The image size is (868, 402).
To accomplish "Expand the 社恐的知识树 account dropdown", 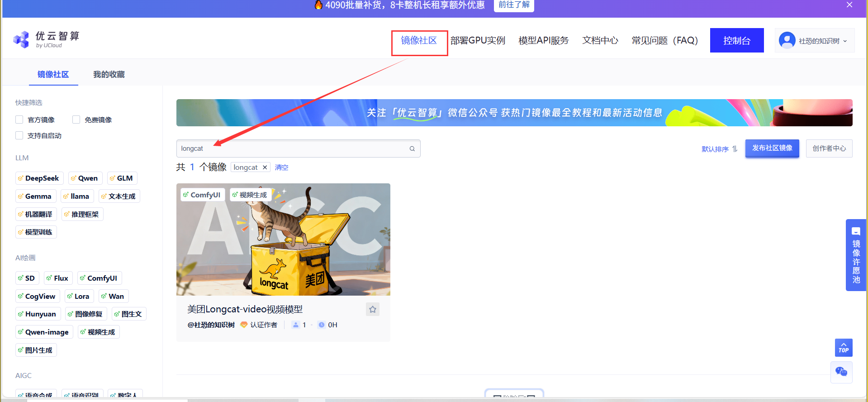I will (815, 40).
